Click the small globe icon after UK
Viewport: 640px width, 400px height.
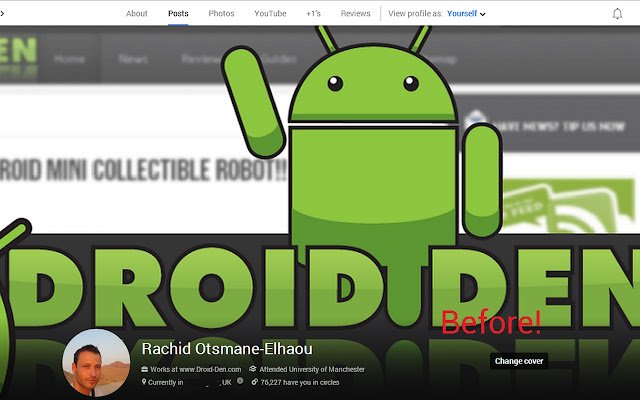point(240,381)
